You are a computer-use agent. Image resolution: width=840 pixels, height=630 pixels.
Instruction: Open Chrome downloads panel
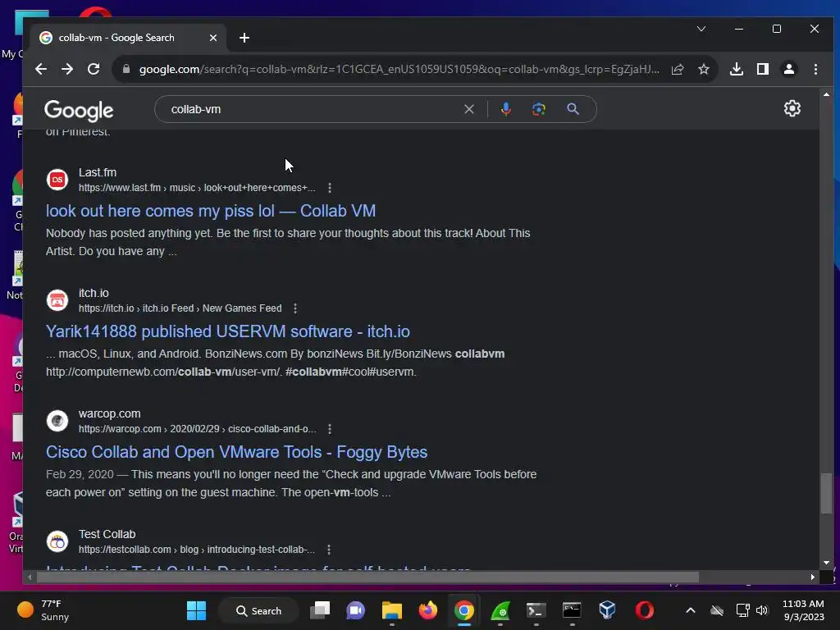click(x=737, y=69)
